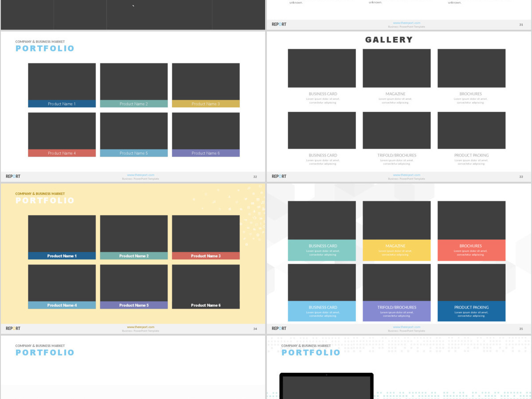Image resolution: width=532 pixels, height=399 pixels.
Task: Select the image placeholder above Product Name 4 on slide 34
Action: (62, 283)
